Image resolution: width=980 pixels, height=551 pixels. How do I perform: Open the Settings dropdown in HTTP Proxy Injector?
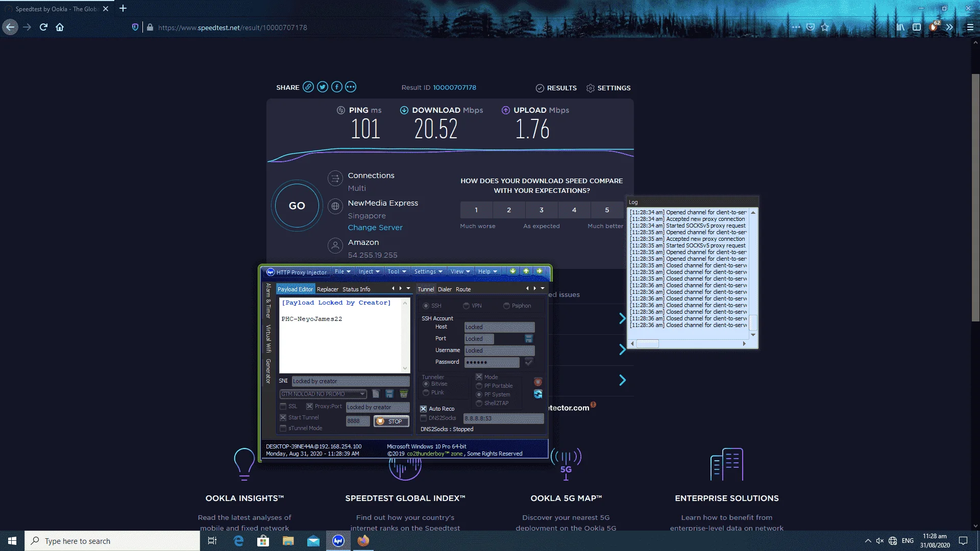428,272
